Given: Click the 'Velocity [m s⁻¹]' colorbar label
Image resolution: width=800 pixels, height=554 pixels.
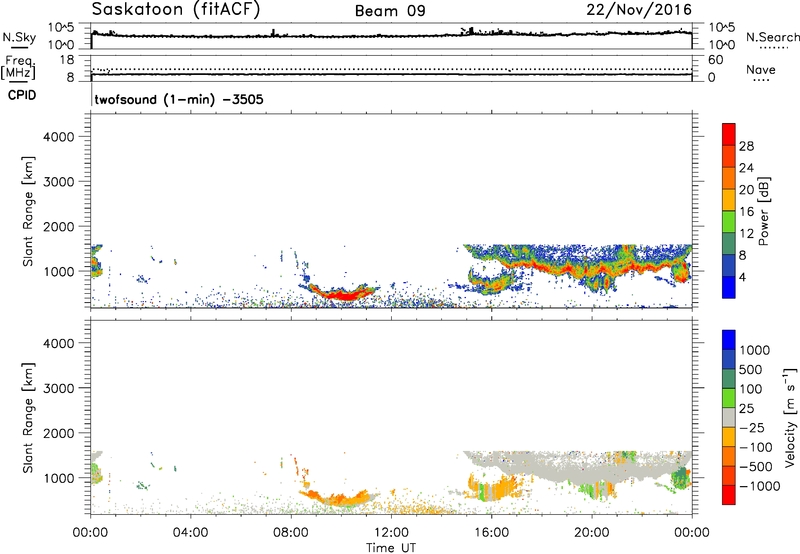Looking at the screenshot, I should point(790,417).
